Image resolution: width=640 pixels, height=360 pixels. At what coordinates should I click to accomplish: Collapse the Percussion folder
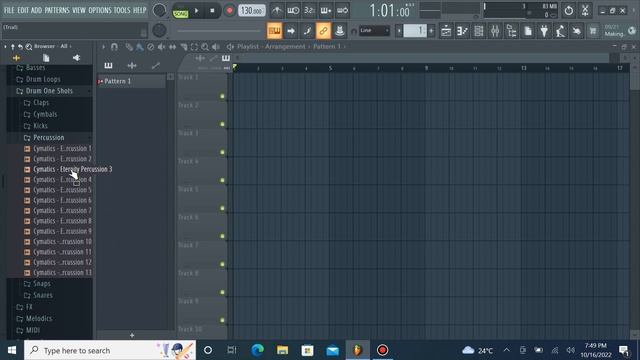(x=49, y=138)
